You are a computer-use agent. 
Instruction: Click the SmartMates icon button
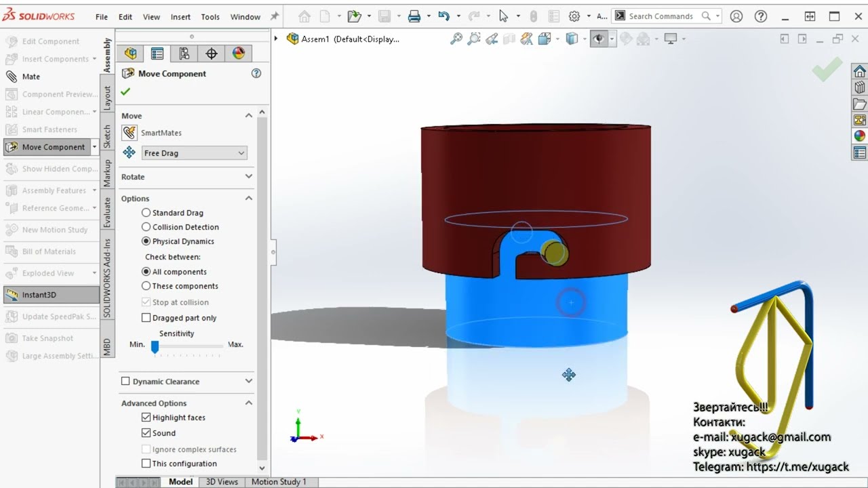pyautogui.click(x=129, y=133)
